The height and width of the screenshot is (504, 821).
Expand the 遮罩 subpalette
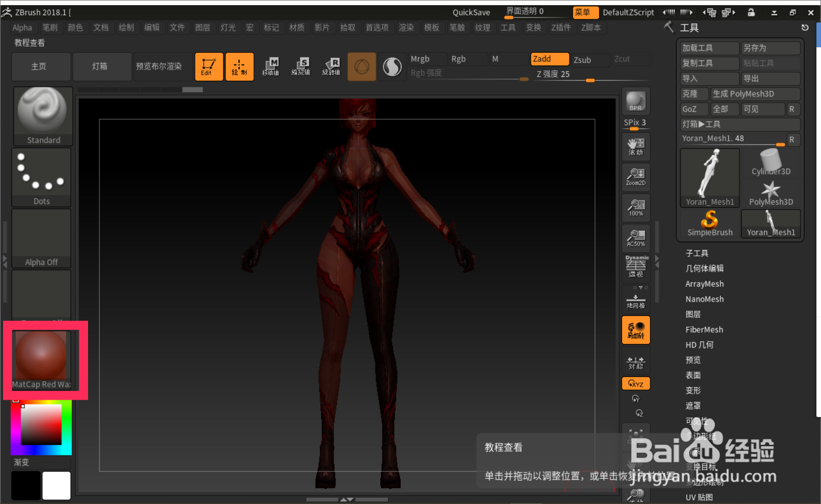click(693, 406)
